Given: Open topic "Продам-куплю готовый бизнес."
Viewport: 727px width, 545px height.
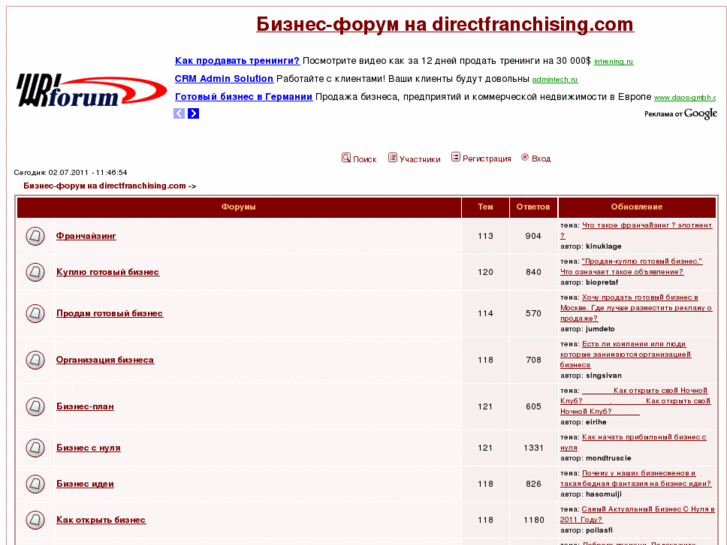Looking at the screenshot, I should [642, 262].
